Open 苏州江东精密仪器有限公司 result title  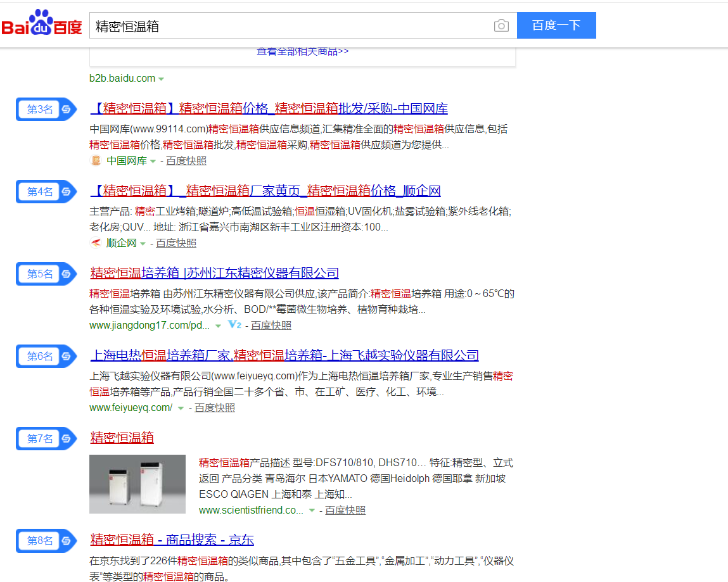click(215, 273)
